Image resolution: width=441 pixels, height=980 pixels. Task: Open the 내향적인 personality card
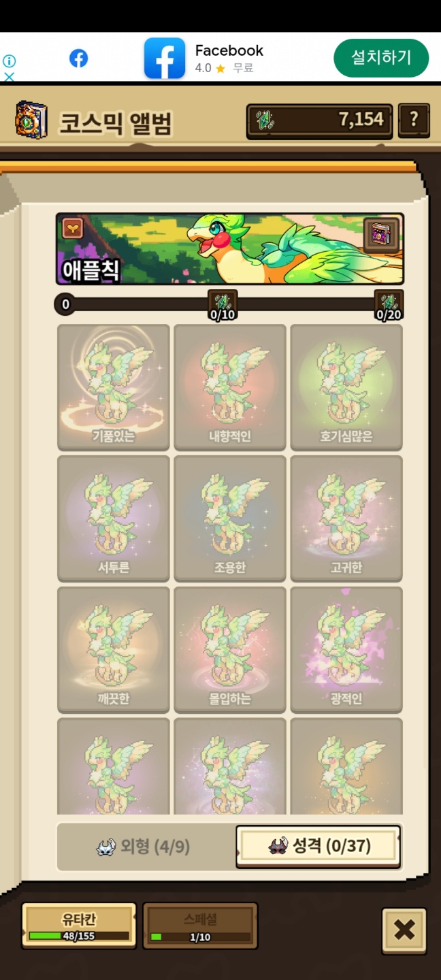pos(230,387)
